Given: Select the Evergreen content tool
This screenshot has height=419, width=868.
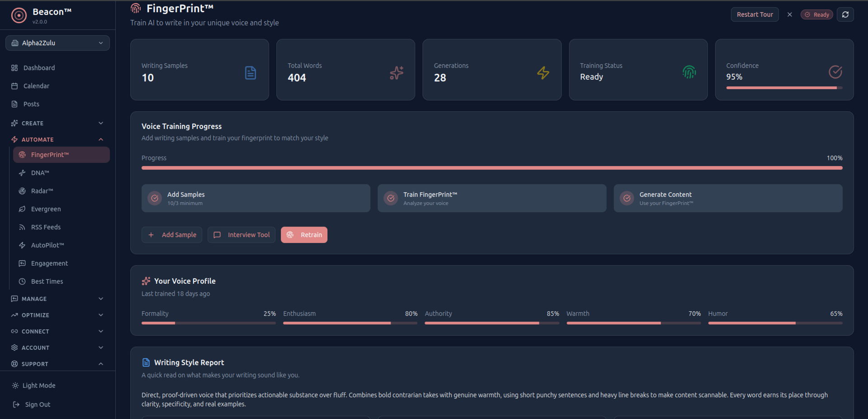Looking at the screenshot, I should pyautogui.click(x=46, y=209).
